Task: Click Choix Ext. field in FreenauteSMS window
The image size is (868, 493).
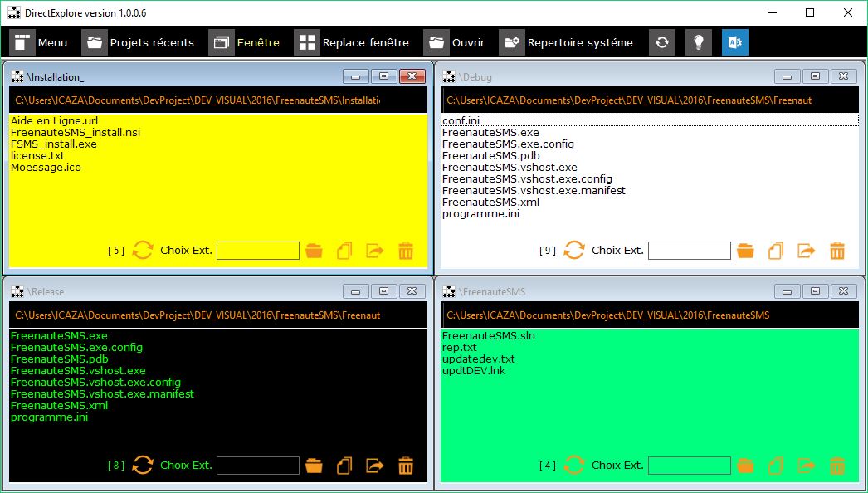Action: (690, 466)
